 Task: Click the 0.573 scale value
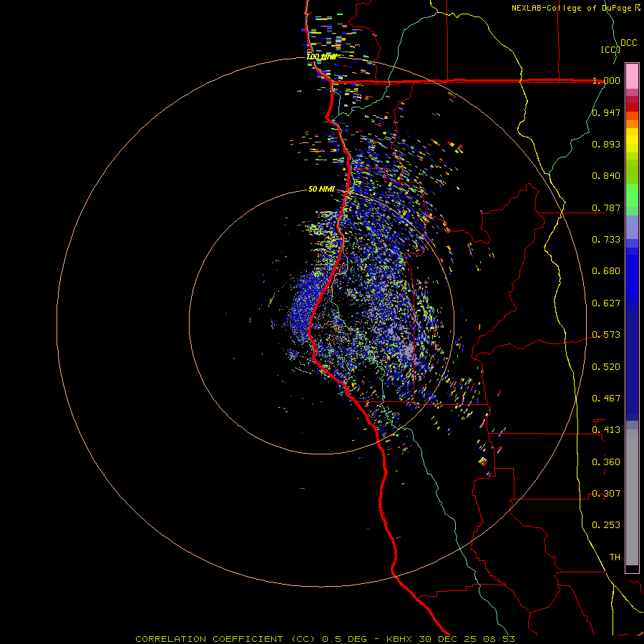click(x=606, y=335)
